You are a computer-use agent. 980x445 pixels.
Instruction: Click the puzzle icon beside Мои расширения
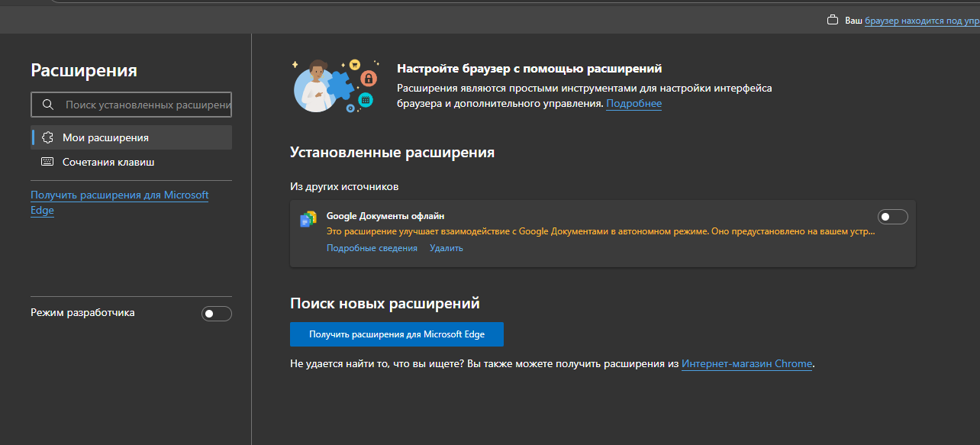[47, 137]
